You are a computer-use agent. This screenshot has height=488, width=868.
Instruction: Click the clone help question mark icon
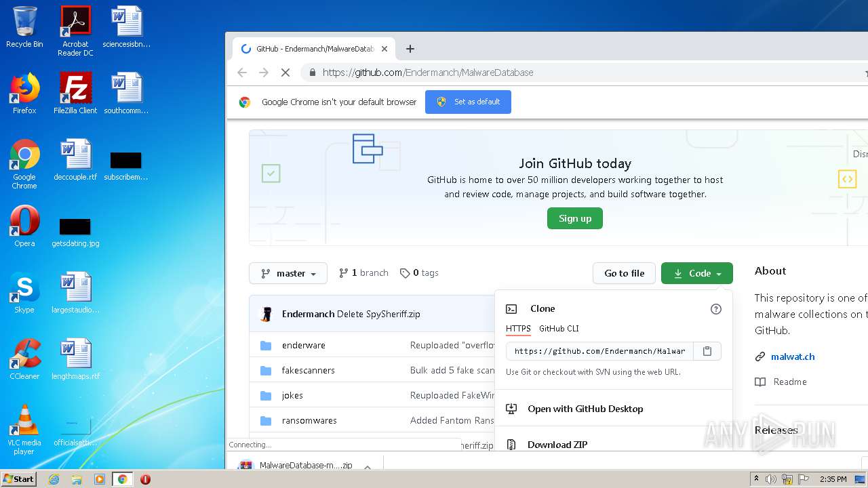click(x=715, y=309)
